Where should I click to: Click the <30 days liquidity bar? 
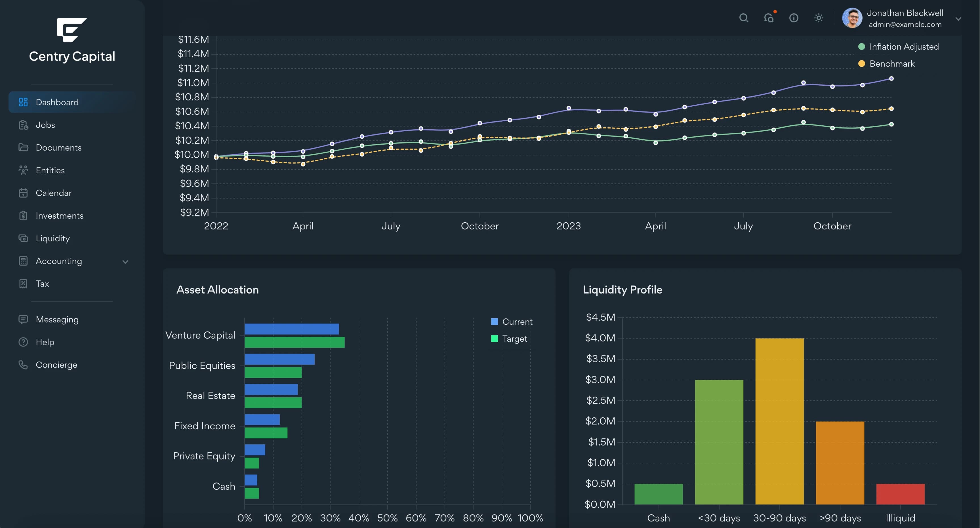[719, 442]
